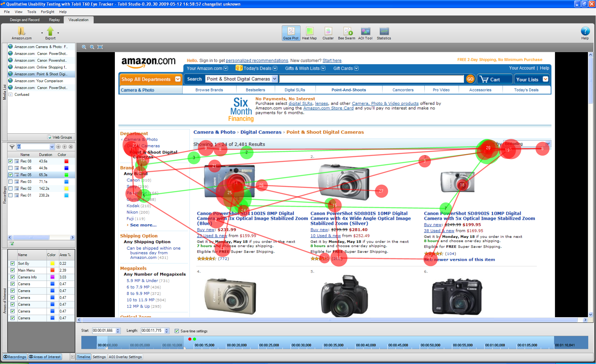Click the add filter plus icon
This screenshot has height=364, width=596.
[x=58, y=147]
